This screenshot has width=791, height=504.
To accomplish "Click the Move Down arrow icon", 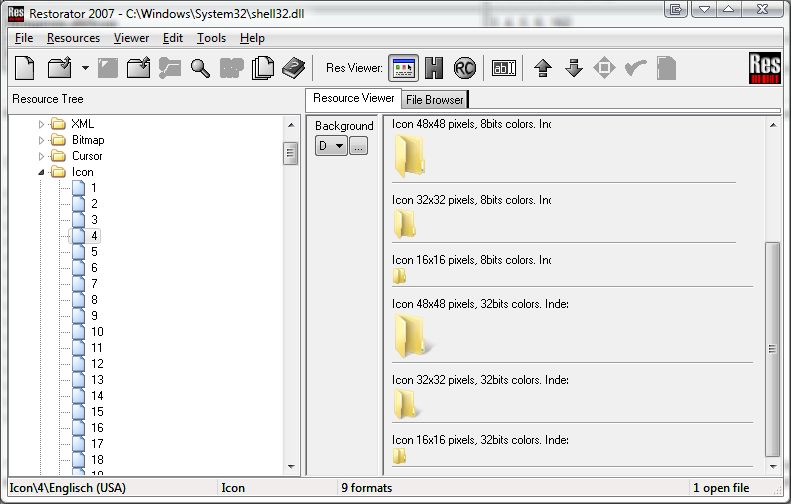I will coord(574,68).
